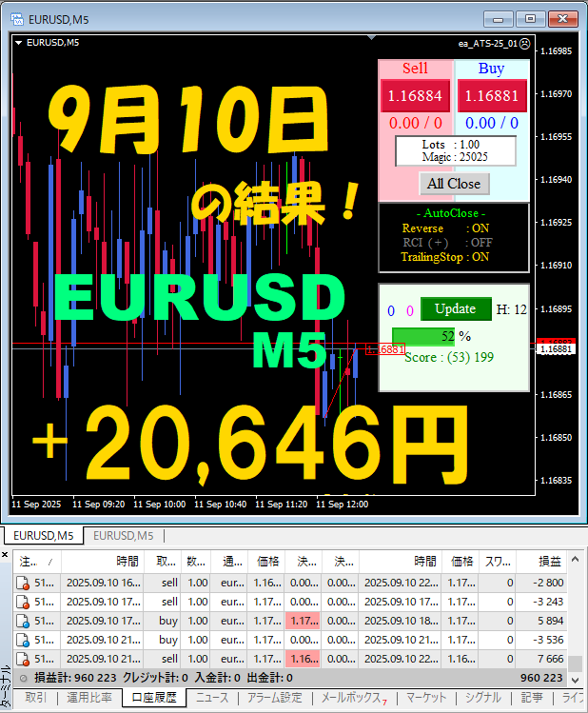Viewport: 588px width, 713px height.
Task: Click the total 960 223 at the right of summary row
Action: tap(541, 678)
